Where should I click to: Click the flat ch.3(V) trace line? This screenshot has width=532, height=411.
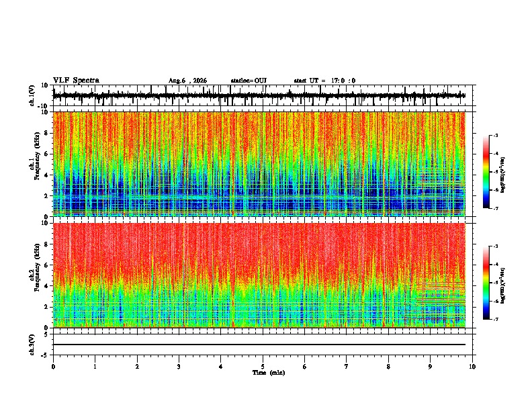pos(259,345)
